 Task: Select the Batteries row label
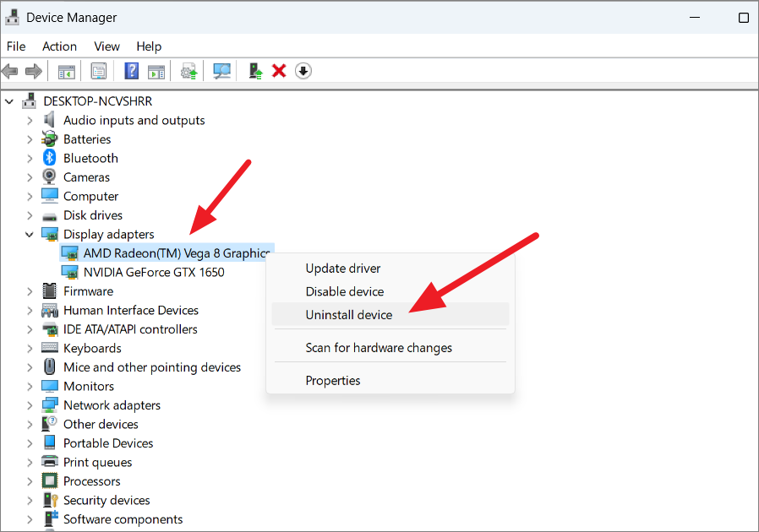coord(87,139)
